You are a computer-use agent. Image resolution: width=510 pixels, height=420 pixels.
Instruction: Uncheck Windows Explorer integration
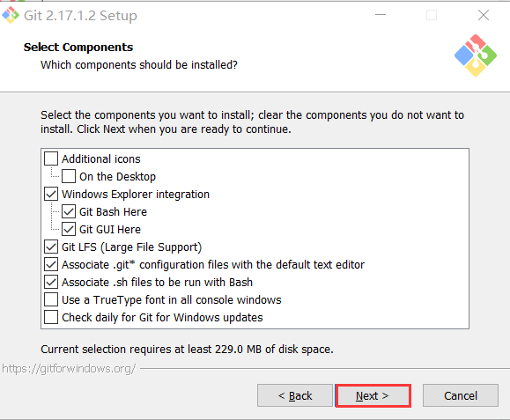pos(51,194)
